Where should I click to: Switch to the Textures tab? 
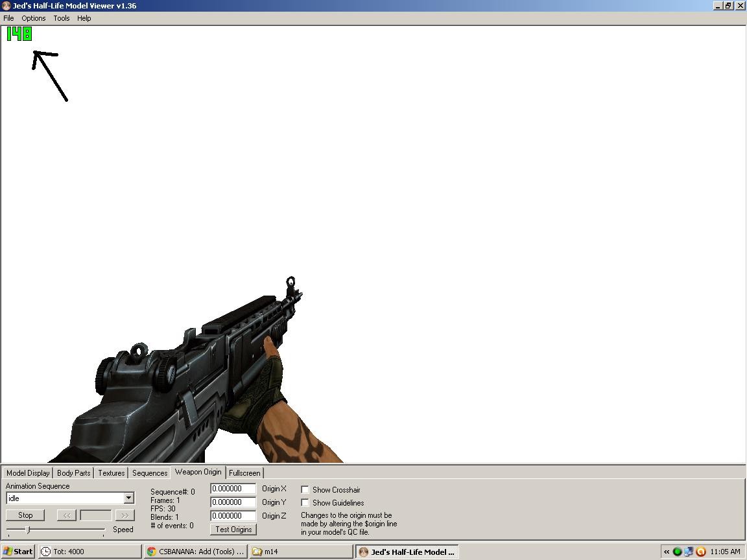tap(111, 473)
